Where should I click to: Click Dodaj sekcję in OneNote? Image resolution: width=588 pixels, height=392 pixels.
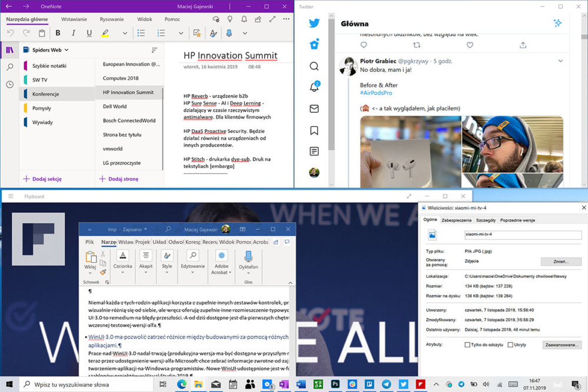click(x=42, y=179)
